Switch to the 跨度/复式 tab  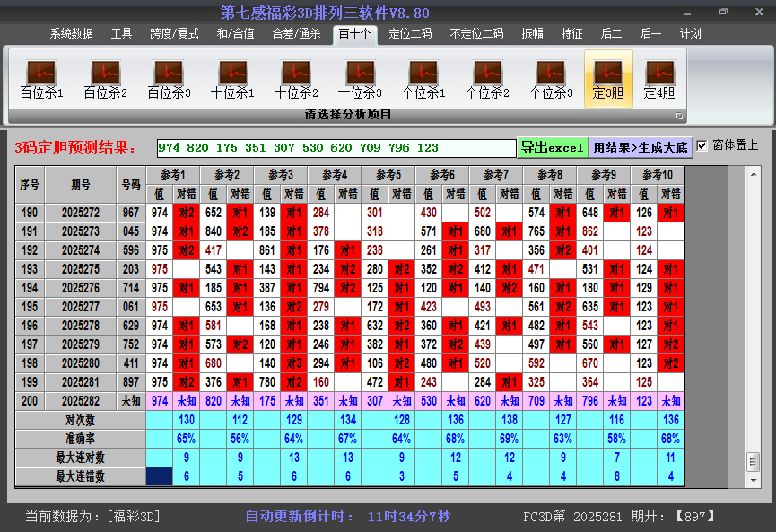[174, 34]
